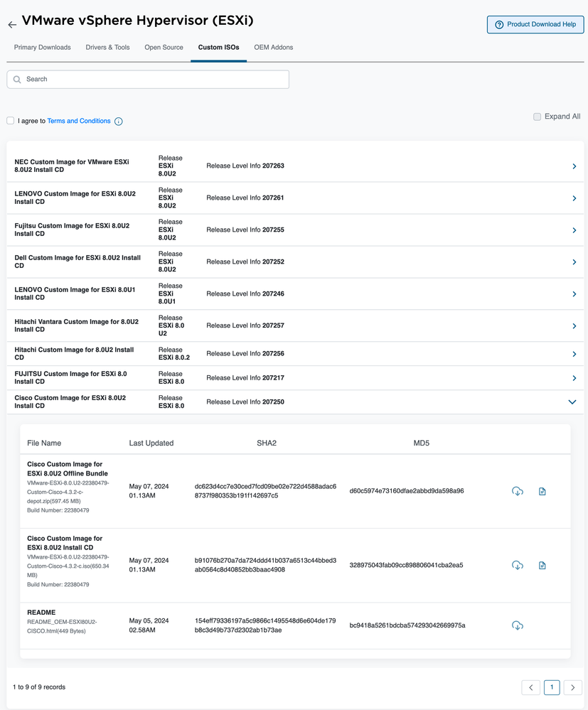The width and height of the screenshot is (588, 710).
Task: Click the NEC Custom Image for VMware ESXi title
Action: [x=72, y=166]
